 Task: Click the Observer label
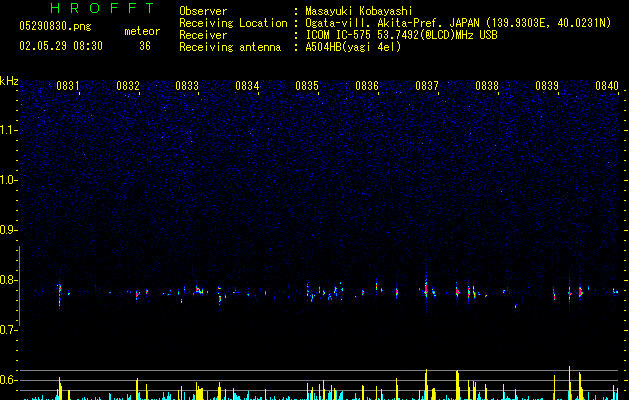click(203, 11)
